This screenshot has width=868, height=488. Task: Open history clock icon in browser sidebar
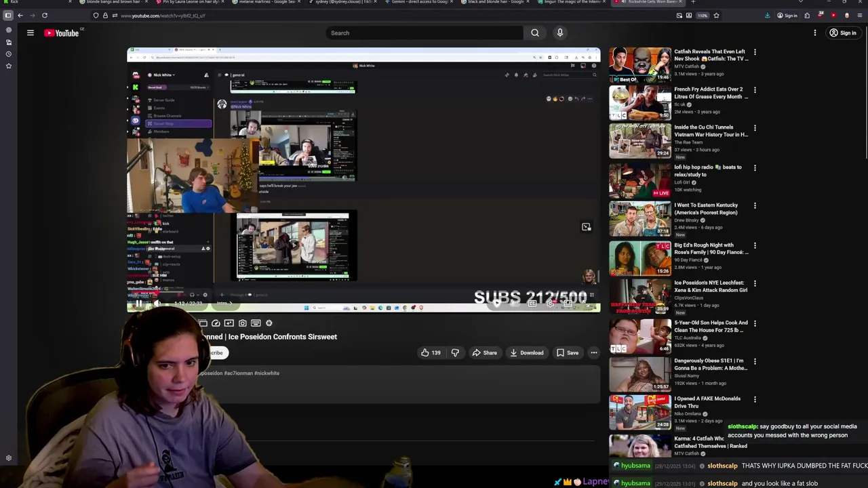click(9, 54)
